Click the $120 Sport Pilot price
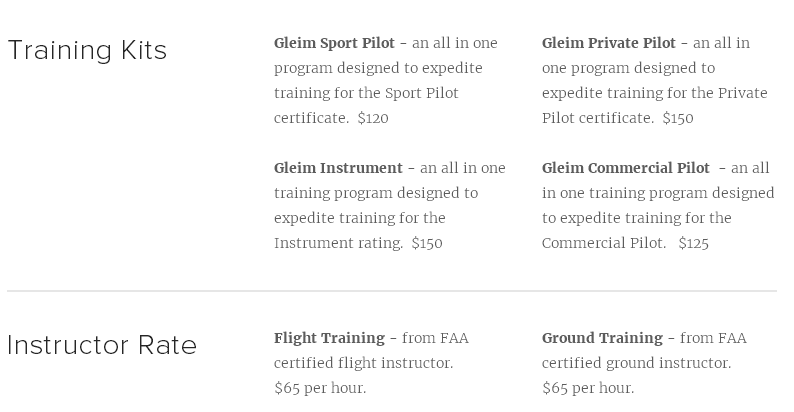The image size is (794, 412). pyautogui.click(x=373, y=118)
